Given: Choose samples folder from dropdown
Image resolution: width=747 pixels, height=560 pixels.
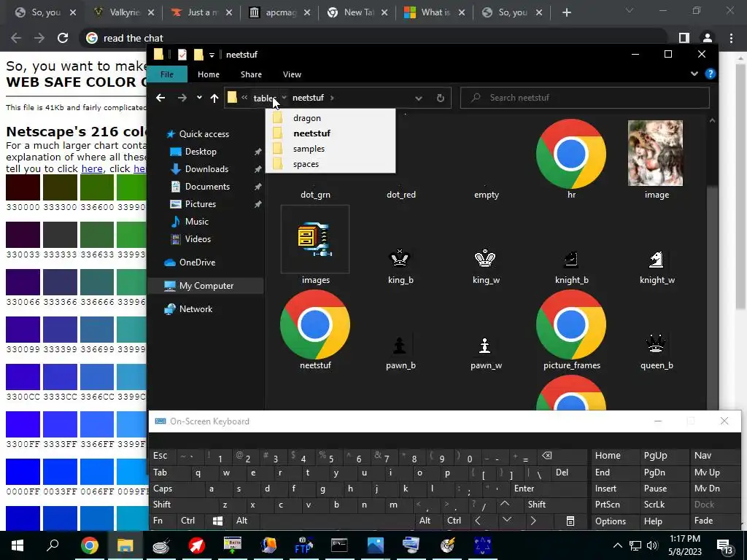Looking at the screenshot, I should click(330, 149).
